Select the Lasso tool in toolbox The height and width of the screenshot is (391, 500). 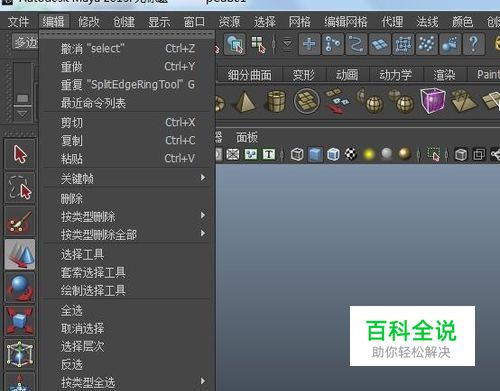point(20,188)
